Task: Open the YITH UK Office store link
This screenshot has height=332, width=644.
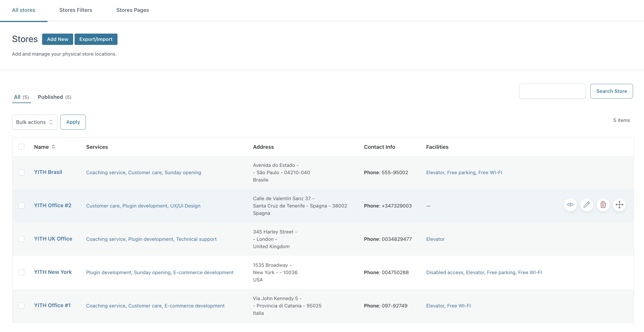Action: [53, 239]
